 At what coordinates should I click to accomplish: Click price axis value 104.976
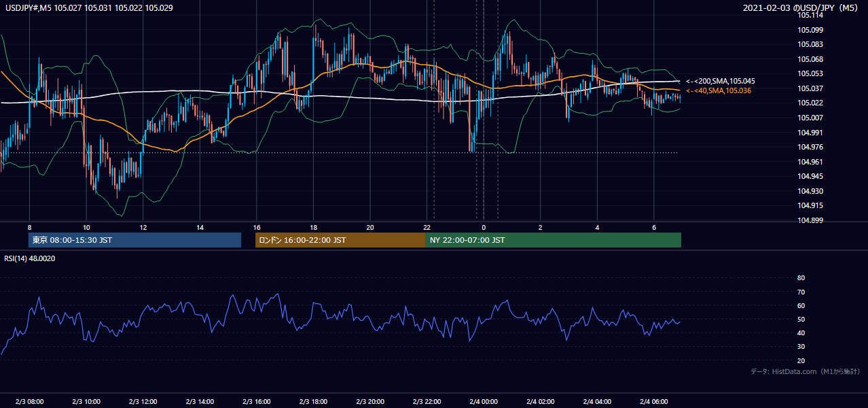tap(810, 147)
